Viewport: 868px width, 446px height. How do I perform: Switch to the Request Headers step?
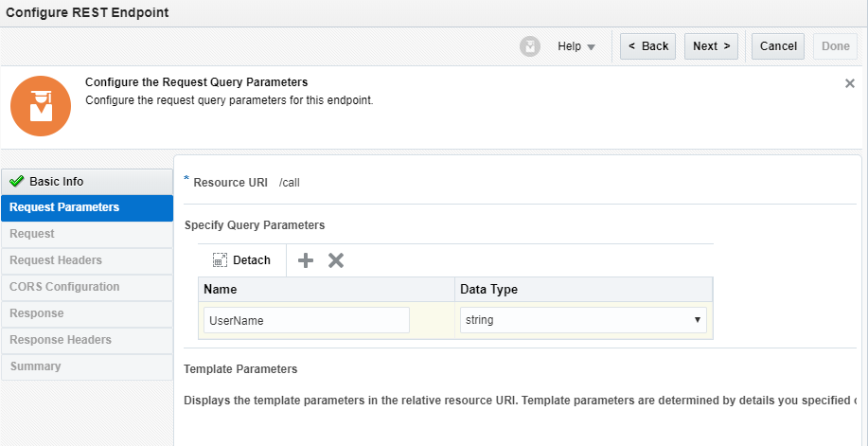pyautogui.click(x=56, y=260)
